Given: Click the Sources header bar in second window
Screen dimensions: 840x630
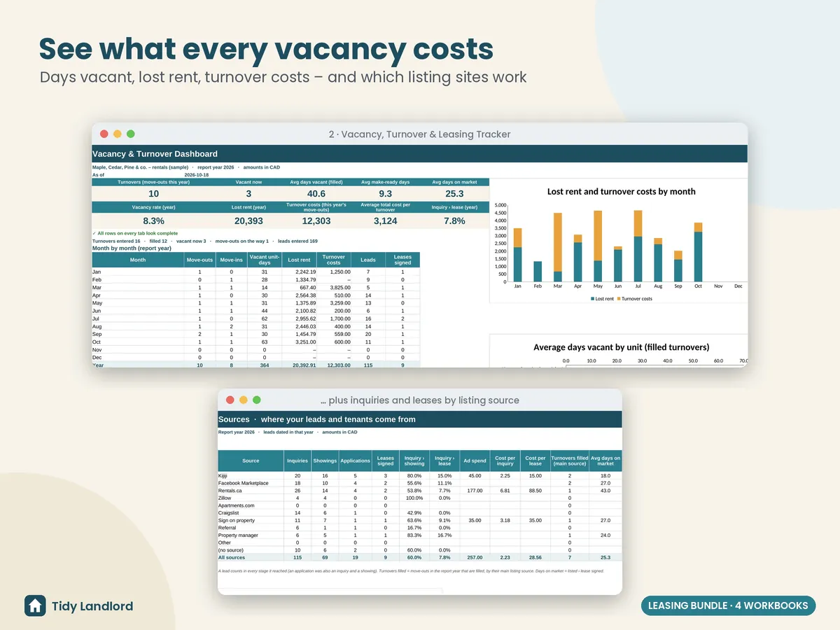Looking at the screenshot, I should click(419, 419).
